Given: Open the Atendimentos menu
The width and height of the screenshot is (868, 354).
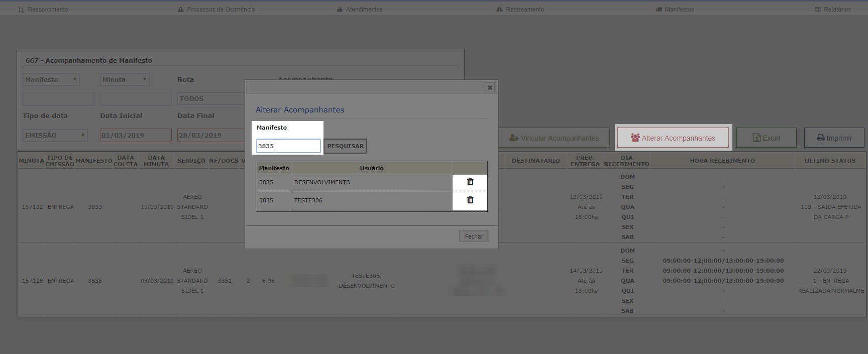Looking at the screenshot, I should coord(360,10).
